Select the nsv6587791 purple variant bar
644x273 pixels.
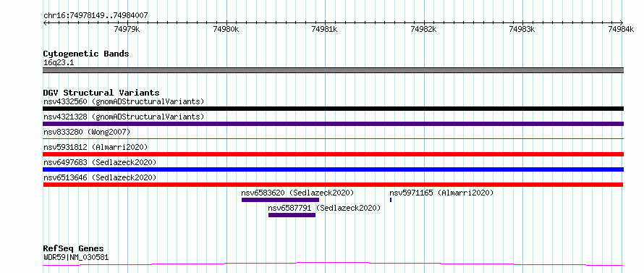click(x=292, y=215)
